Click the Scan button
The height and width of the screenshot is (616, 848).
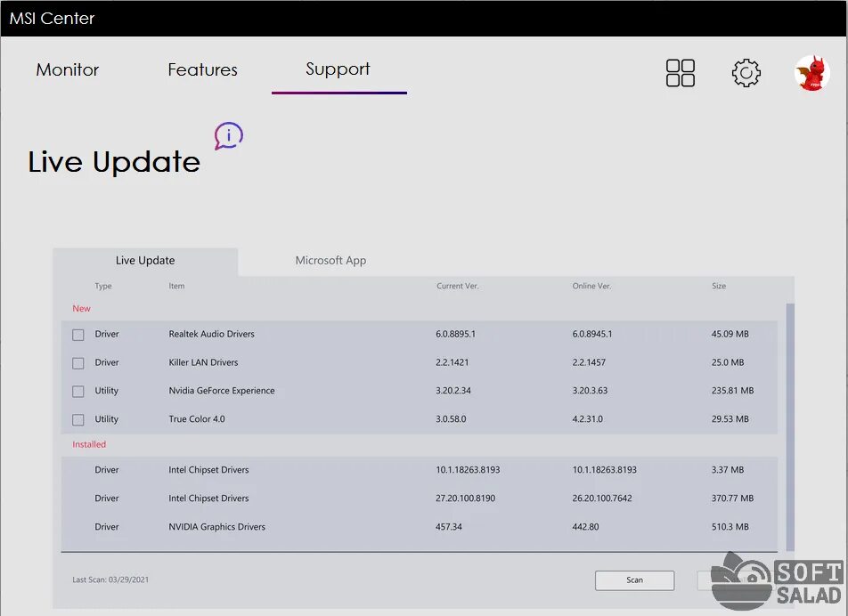point(634,580)
